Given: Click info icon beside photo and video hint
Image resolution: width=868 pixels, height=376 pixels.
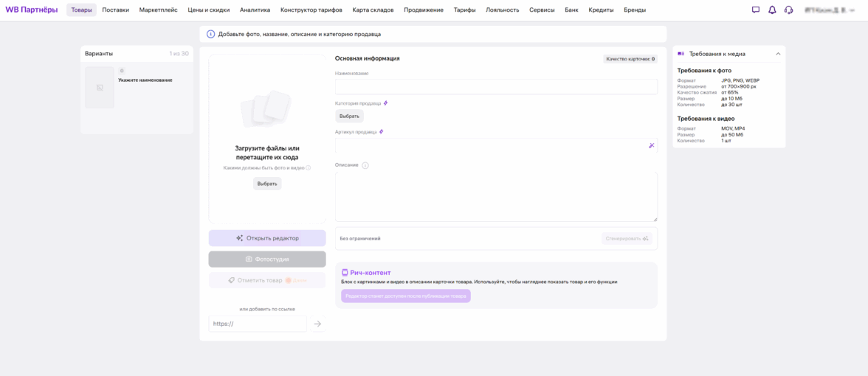Looking at the screenshot, I should 309,168.
